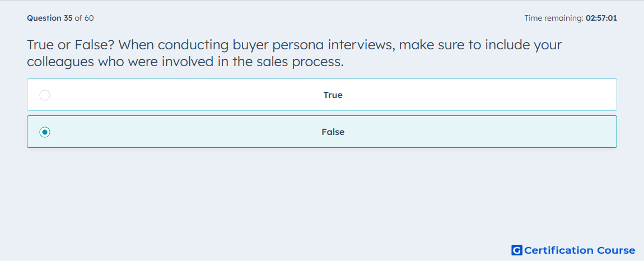Choose the highlighted False option box right side

pos(534,132)
